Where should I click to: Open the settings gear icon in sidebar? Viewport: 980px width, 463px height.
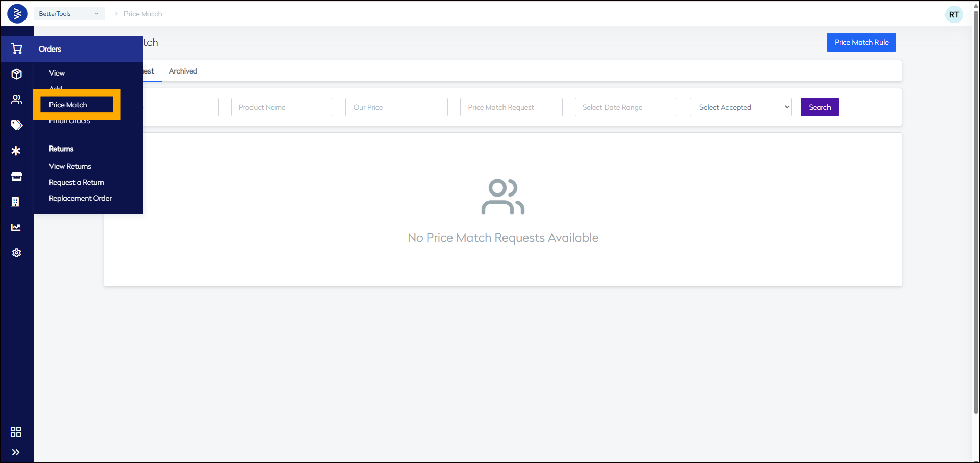pyautogui.click(x=16, y=253)
